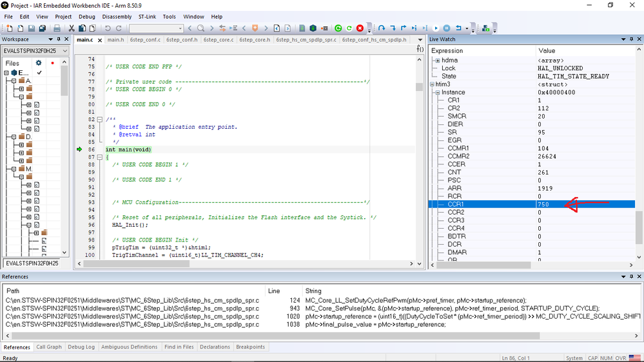Image resolution: width=644 pixels, height=362 pixels.
Task: Click the References horizontal scrollbar
Action: pyautogui.click(x=322, y=336)
